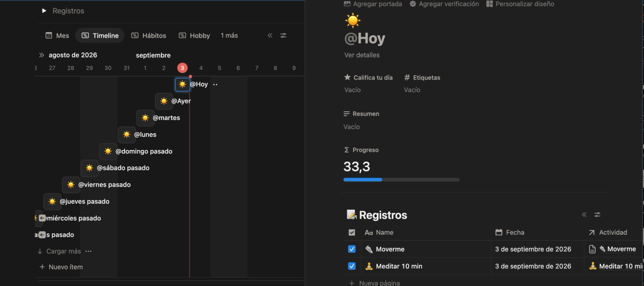Screen dimensions: 644x286
Task: Open timeline view settings sliders icon
Action: click(x=283, y=35)
